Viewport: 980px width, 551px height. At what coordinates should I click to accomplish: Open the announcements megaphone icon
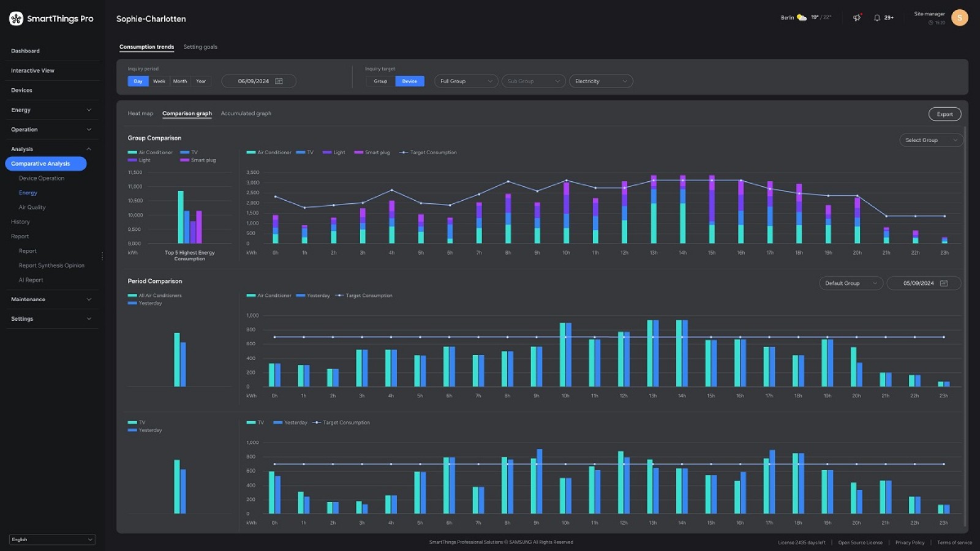pyautogui.click(x=857, y=18)
